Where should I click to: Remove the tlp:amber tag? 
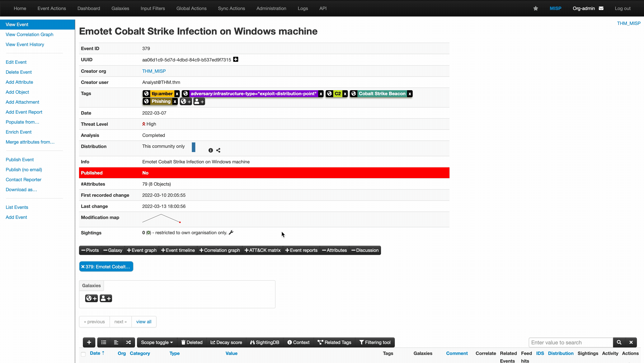[177, 94]
